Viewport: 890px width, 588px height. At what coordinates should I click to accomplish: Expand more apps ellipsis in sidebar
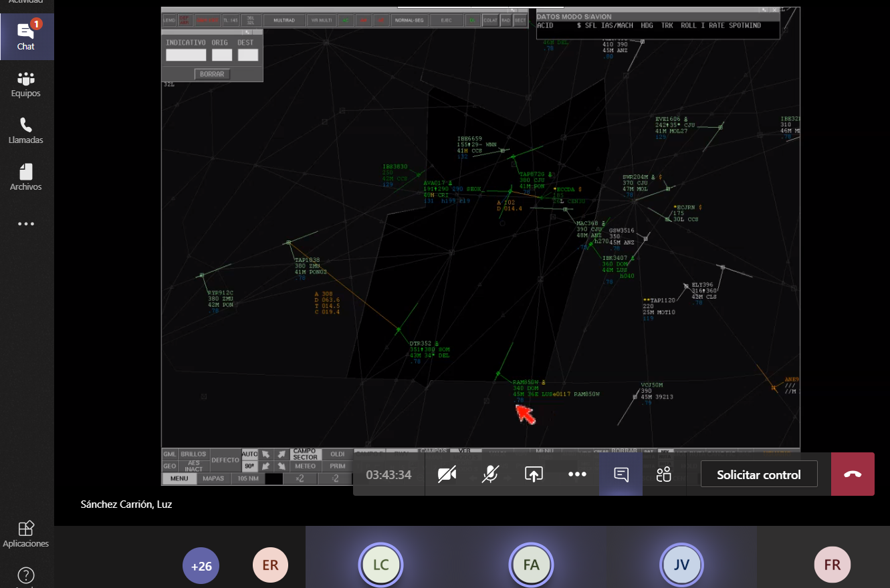[26, 225]
